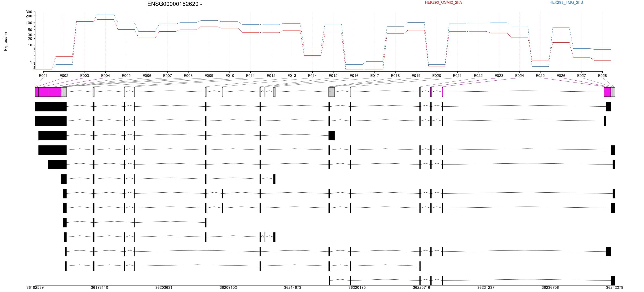Click red expression segment above E026
Image resolution: width=644 pixels, height=292 pixels.
pyautogui.click(x=561, y=43)
